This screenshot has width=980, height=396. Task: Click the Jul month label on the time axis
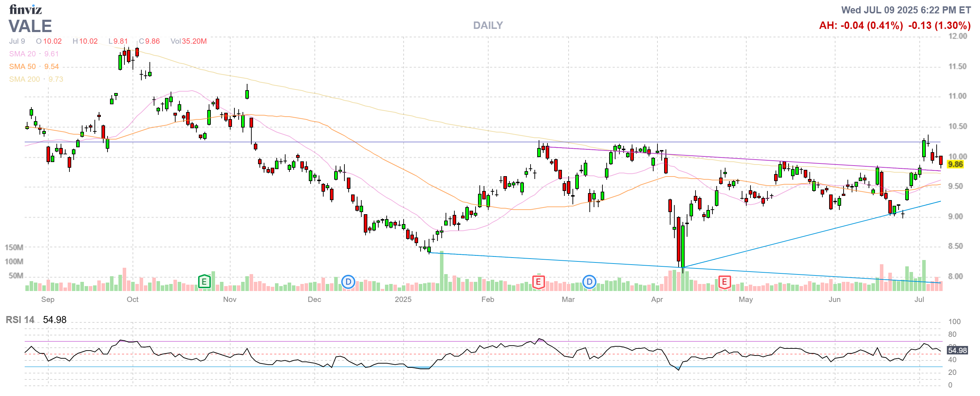coord(919,299)
